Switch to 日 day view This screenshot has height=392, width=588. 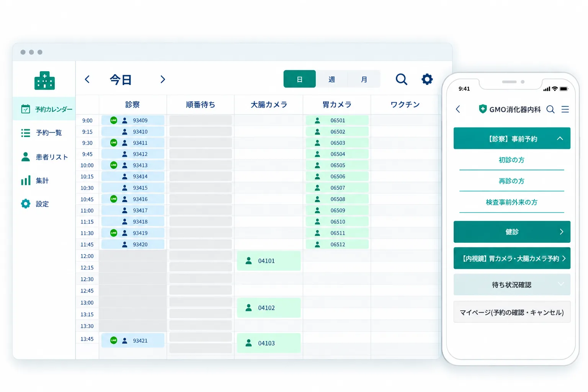[299, 79]
